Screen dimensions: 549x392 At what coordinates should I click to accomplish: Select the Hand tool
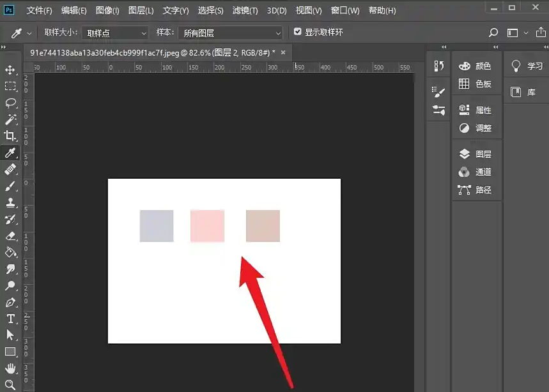[x=10, y=368]
